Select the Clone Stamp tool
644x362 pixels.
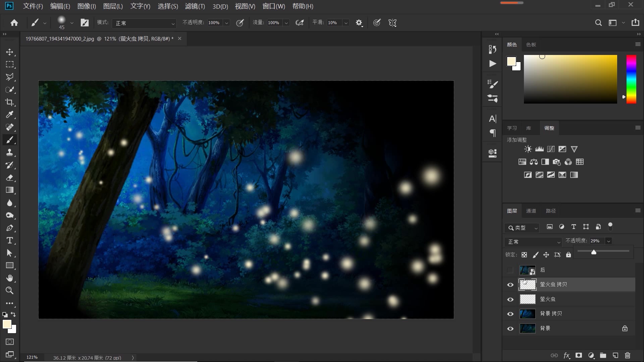click(x=9, y=153)
